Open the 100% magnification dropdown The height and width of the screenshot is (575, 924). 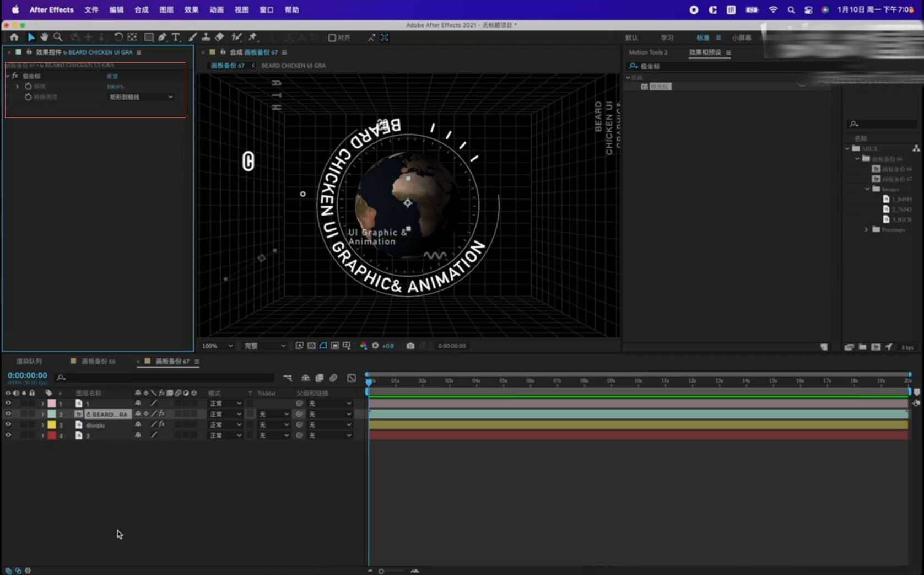[217, 346]
